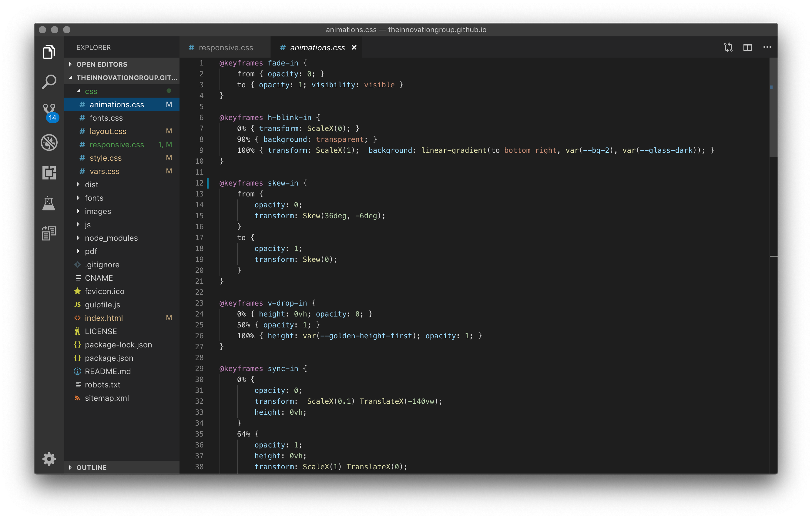Open the Extensions view icon
The height and width of the screenshot is (519, 812).
click(49, 173)
